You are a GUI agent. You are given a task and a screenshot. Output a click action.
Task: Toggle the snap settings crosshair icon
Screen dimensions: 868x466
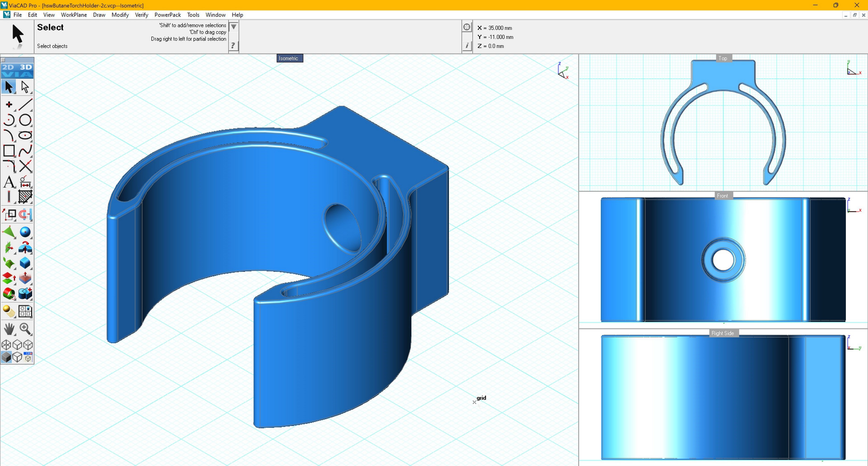(x=467, y=27)
